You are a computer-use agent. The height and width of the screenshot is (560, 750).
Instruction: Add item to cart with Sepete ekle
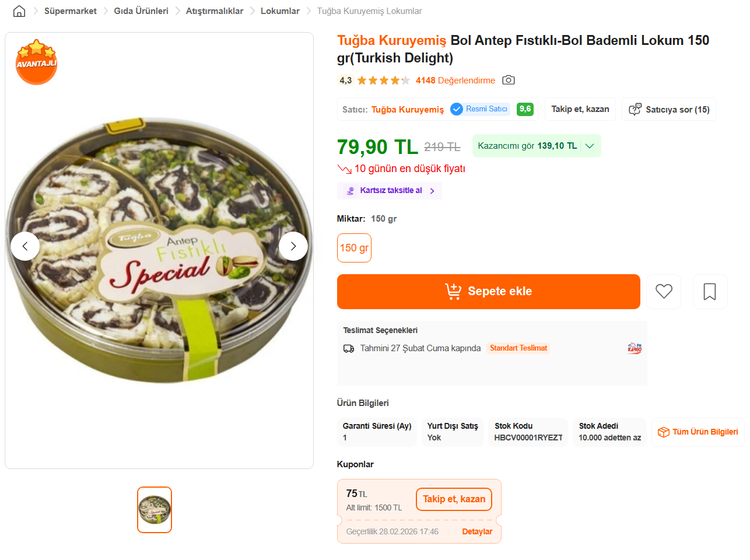(x=488, y=291)
